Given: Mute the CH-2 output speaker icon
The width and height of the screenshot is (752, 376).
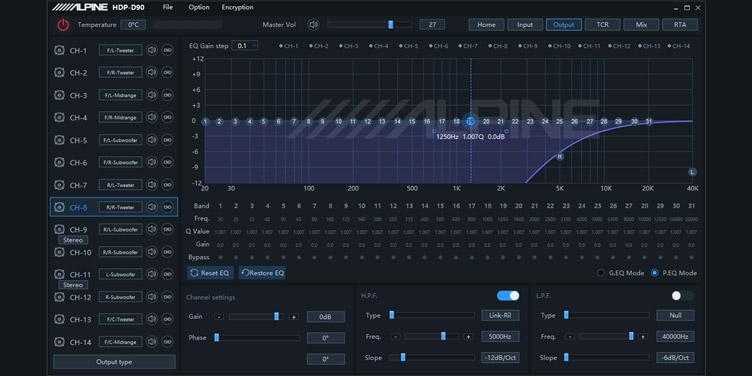Looking at the screenshot, I should coord(152,72).
